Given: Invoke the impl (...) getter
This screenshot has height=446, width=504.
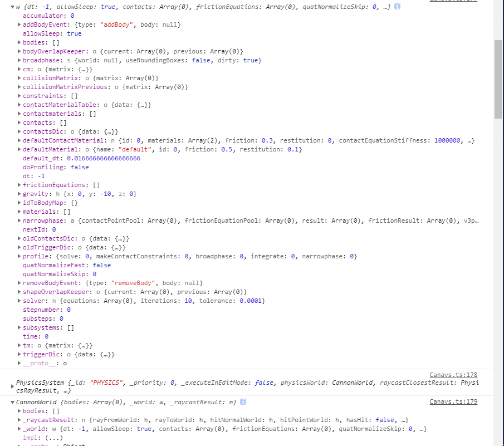Looking at the screenshot, I should 54,438.
